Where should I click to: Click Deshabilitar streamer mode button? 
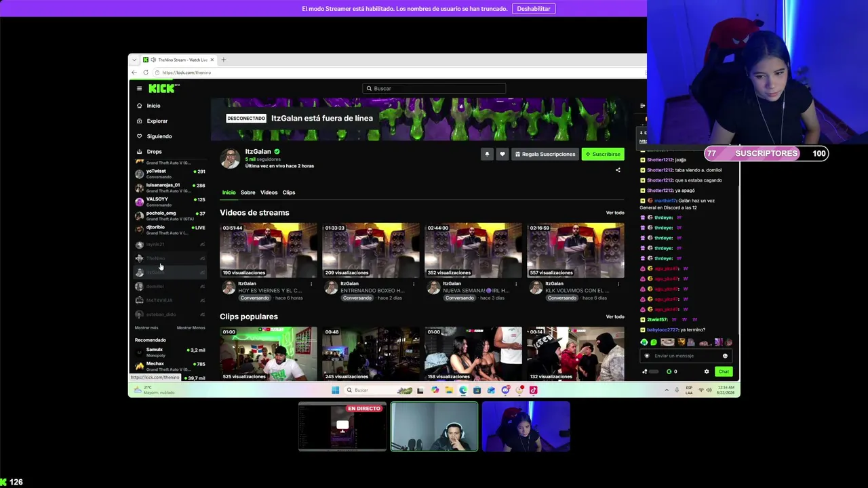pyautogui.click(x=534, y=9)
